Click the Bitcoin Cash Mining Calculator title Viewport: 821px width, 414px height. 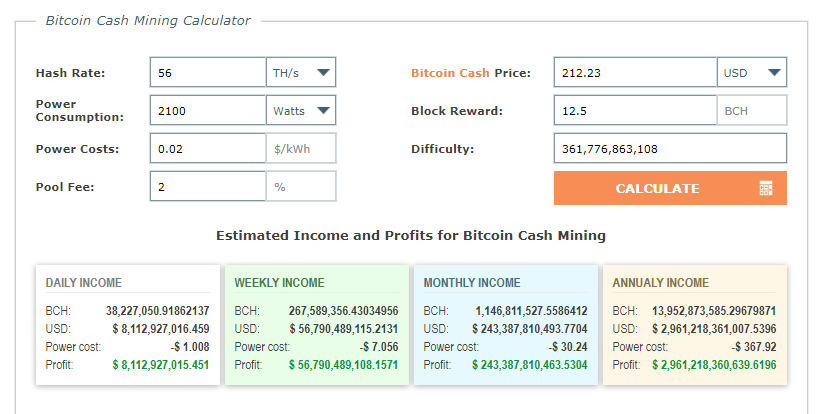(148, 20)
